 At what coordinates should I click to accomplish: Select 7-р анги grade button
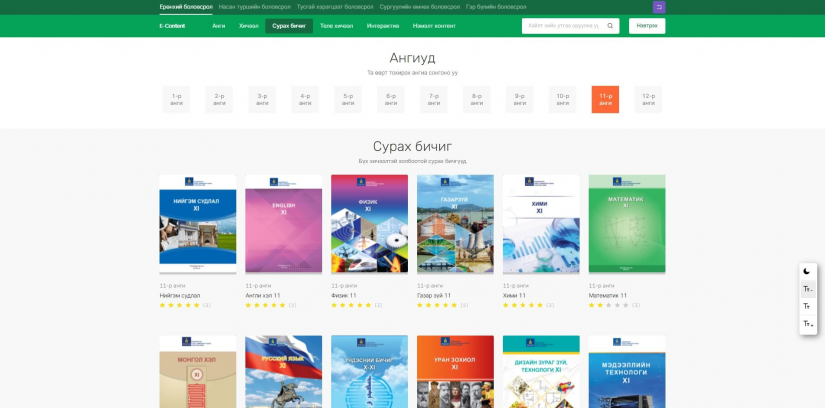point(434,99)
